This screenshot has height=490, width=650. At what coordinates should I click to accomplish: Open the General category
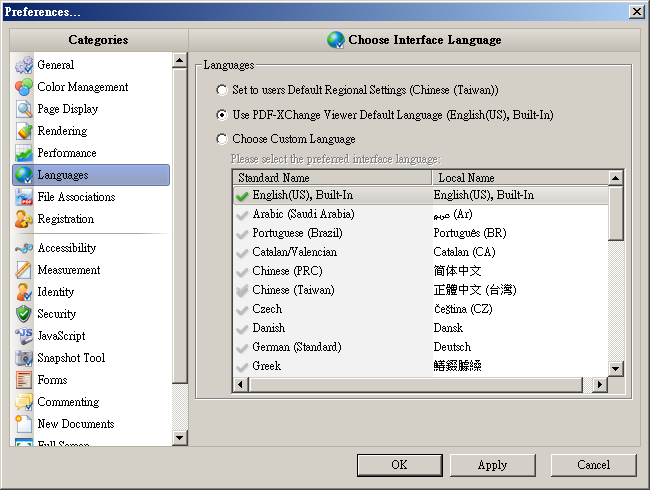point(91,65)
